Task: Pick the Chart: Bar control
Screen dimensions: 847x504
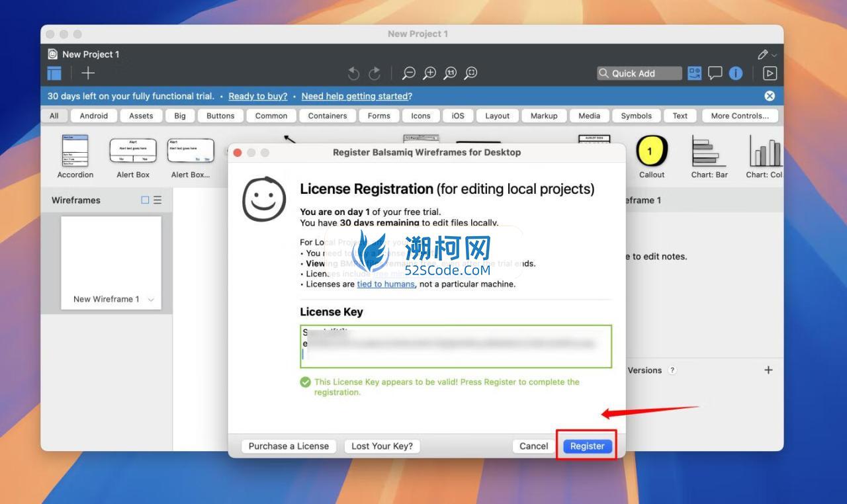Action: tap(709, 157)
